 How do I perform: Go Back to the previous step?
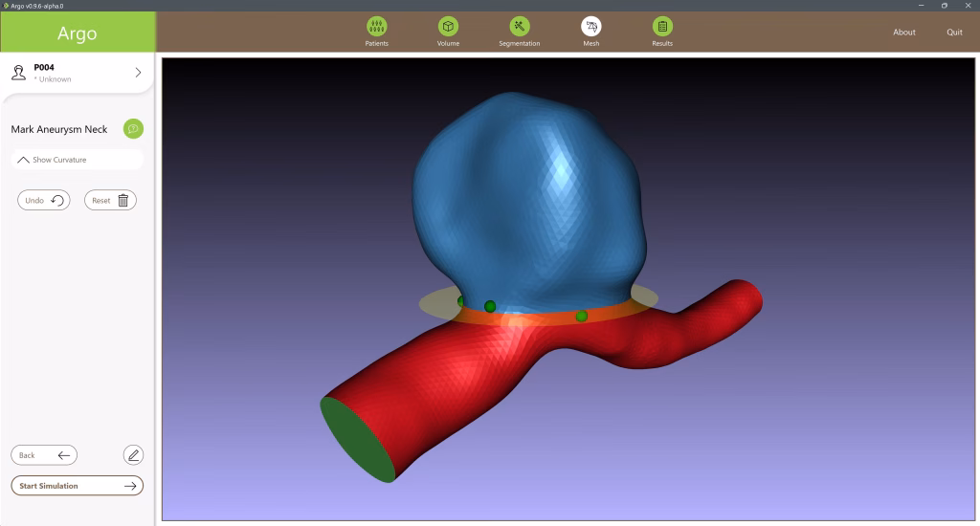click(44, 455)
